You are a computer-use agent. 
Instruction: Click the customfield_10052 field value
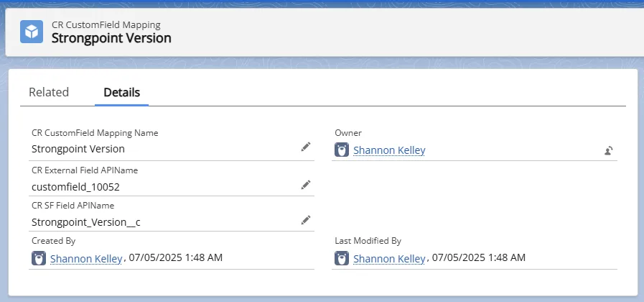coord(75,187)
